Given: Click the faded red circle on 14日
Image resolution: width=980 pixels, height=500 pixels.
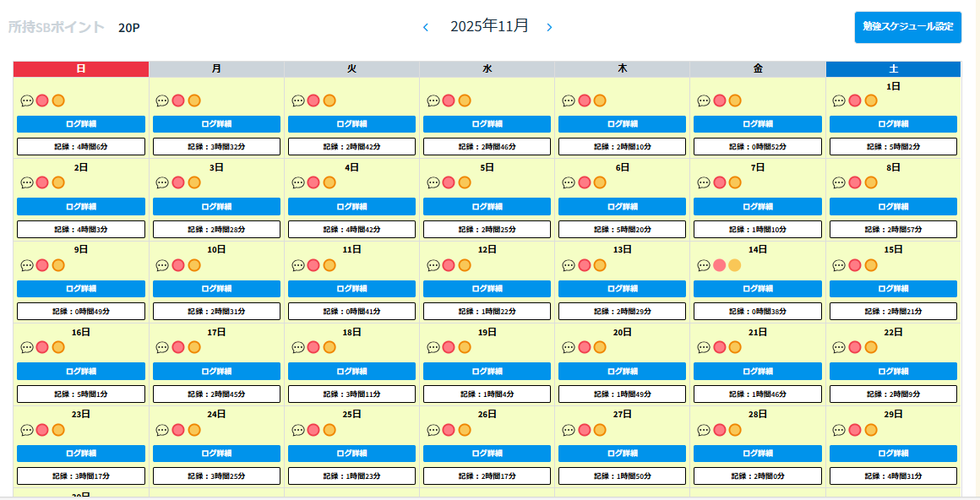Looking at the screenshot, I should (x=720, y=265).
